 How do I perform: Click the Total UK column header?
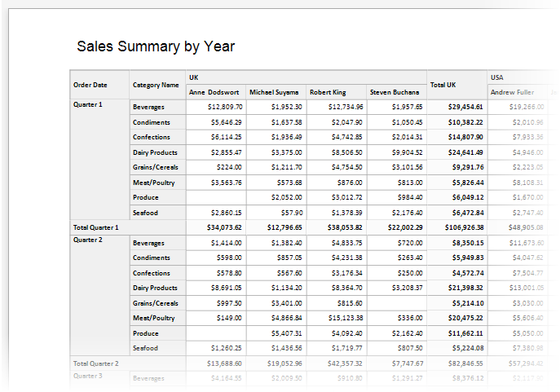[x=443, y=85]
